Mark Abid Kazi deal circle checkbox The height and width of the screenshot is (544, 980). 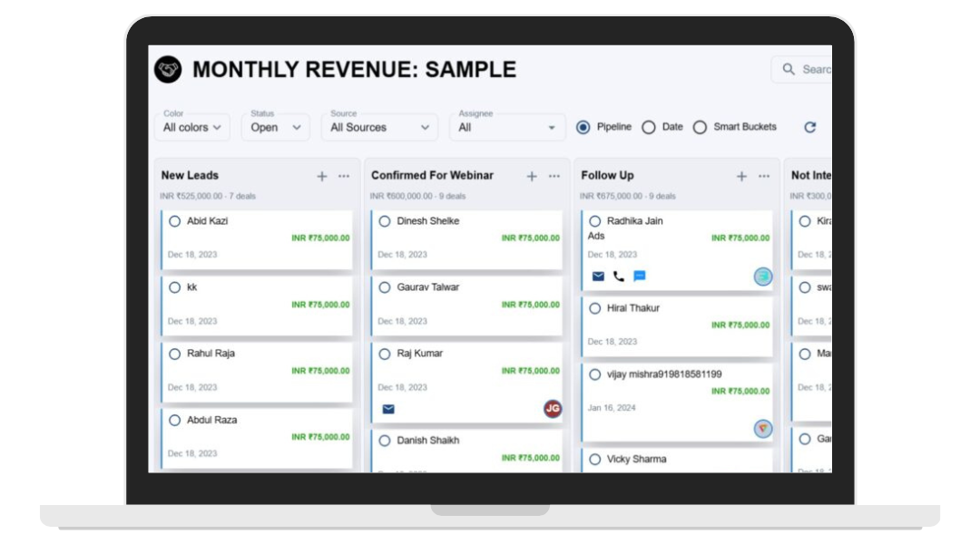click(175, 221)
